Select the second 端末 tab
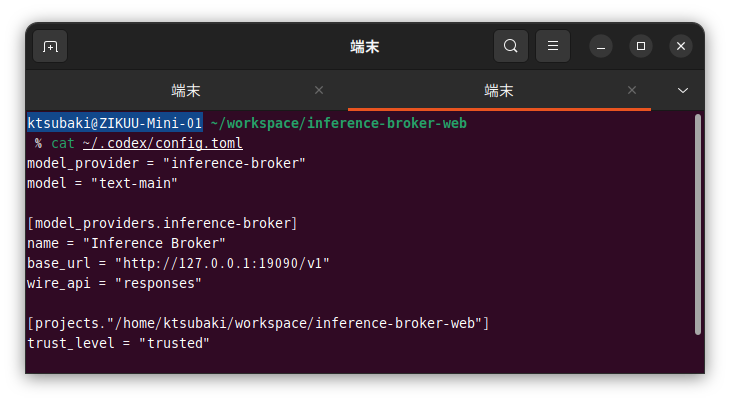 (499, 90)
